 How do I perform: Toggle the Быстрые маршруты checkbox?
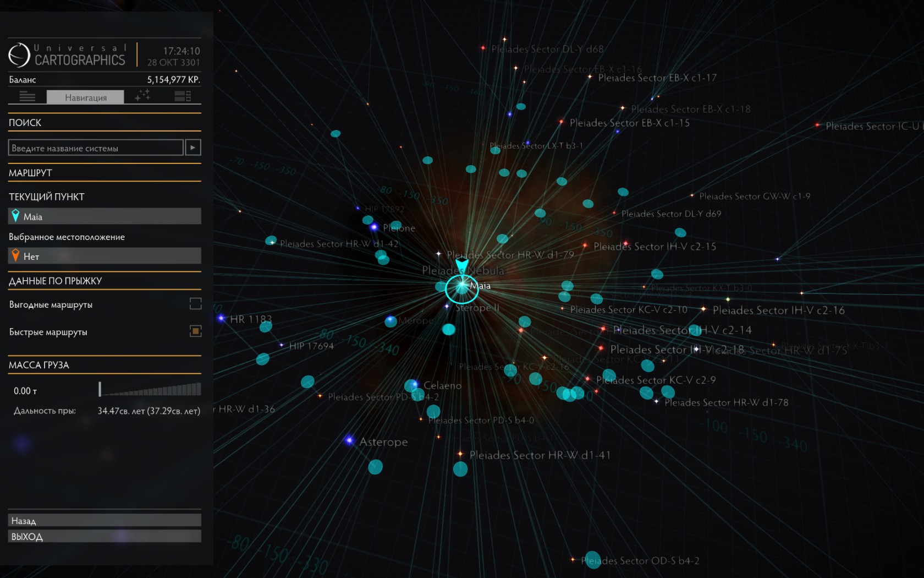(x=195, y=331)
